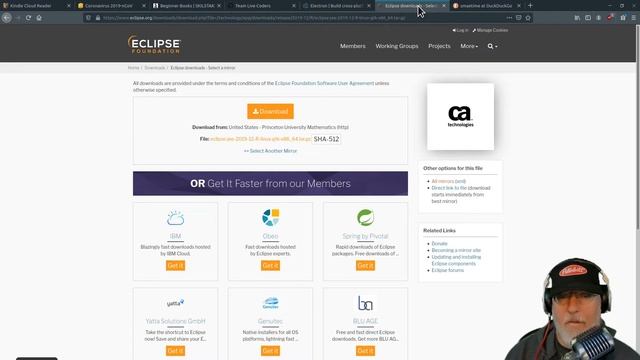Click the Home breadcrumb link
Image resolution: width=640 pixels, height=360 pixels.
point(133,68)
